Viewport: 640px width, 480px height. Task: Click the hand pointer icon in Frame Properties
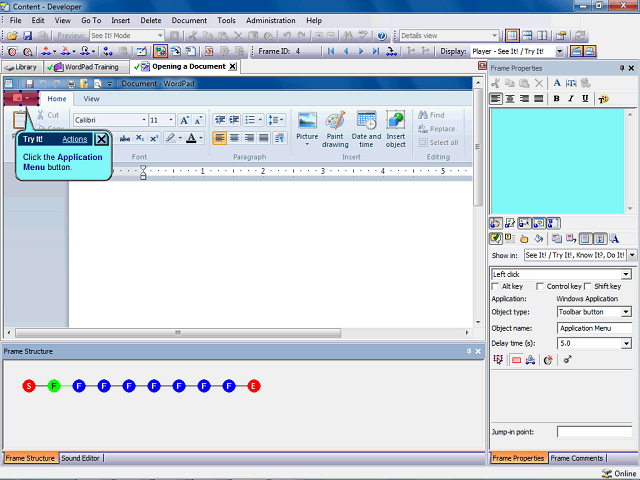pyautogui.click(x=524, y=239)
